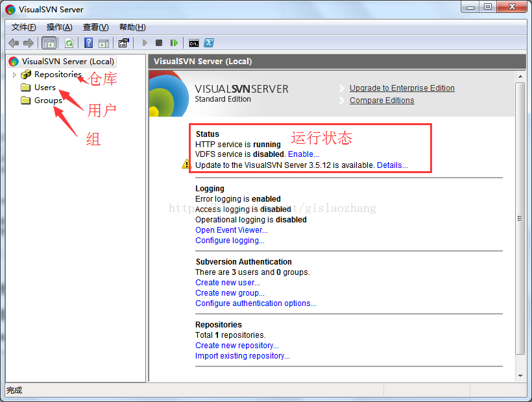This screenshot has height=402, width=532.
Task: Click the Back navigation arrow in toolbar
Action: [x=14, y=43]
